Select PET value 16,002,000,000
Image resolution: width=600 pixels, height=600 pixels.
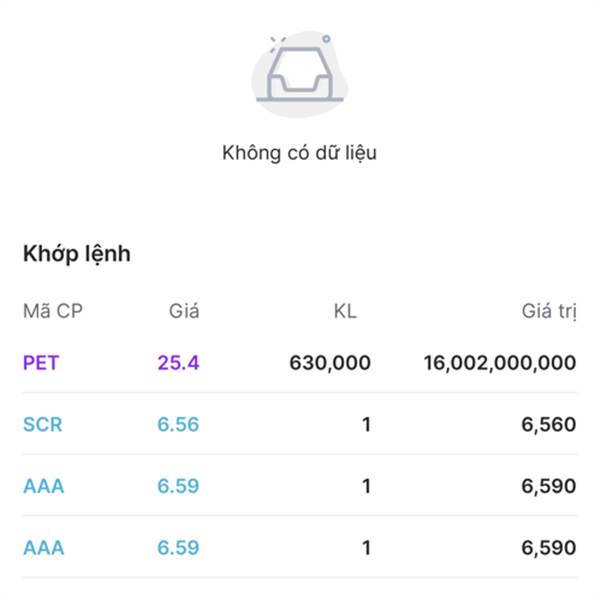(x=500, y=363)
